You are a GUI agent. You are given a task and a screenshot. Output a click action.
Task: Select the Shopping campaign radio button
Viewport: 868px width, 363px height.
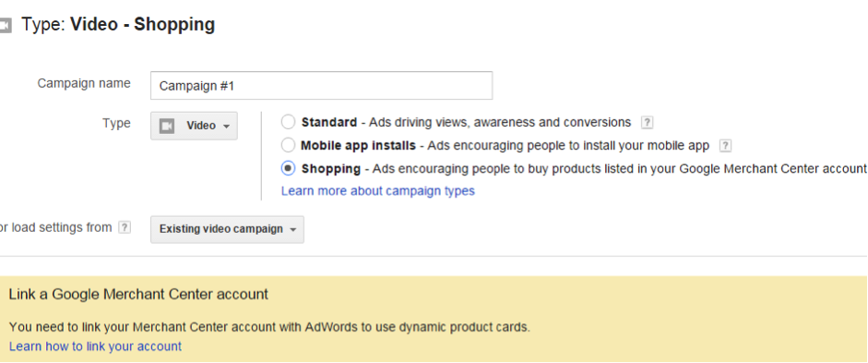[x=288, y=168]
